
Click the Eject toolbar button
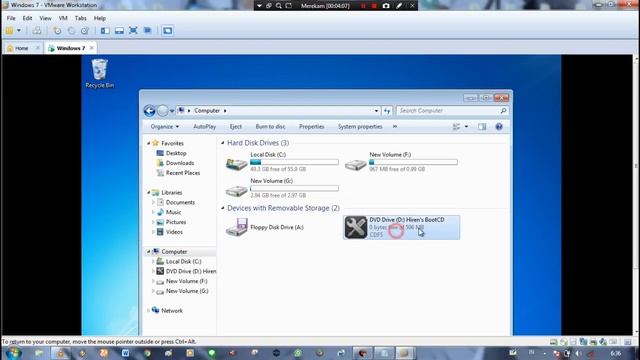click(x=236, y=127)
